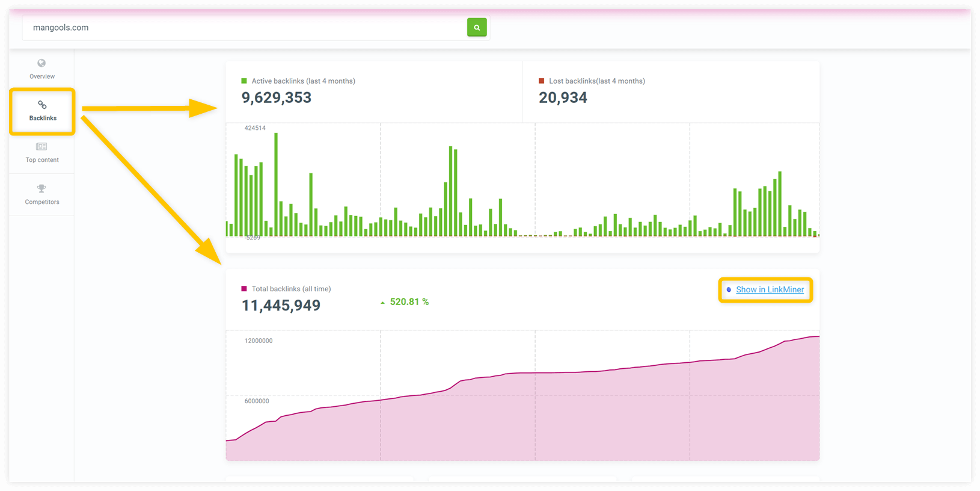Image resolution: width=980 pixels, height=491 pixels.
Task: Click the Overview globe icon
Action: click(x=41, y=63)
